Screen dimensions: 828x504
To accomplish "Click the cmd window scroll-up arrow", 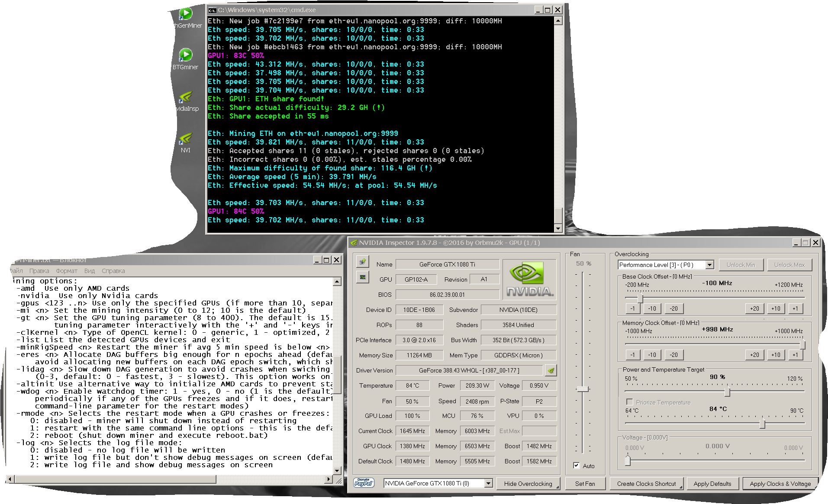I will pos(558,20).
